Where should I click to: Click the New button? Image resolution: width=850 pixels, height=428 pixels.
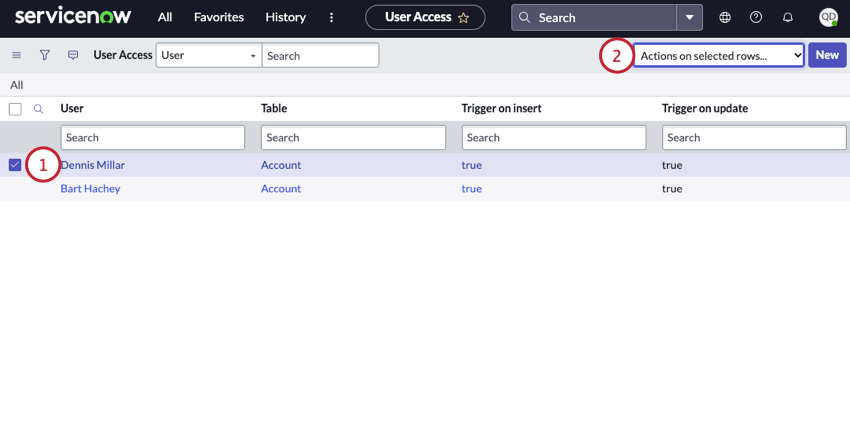[x=827, y=55]
